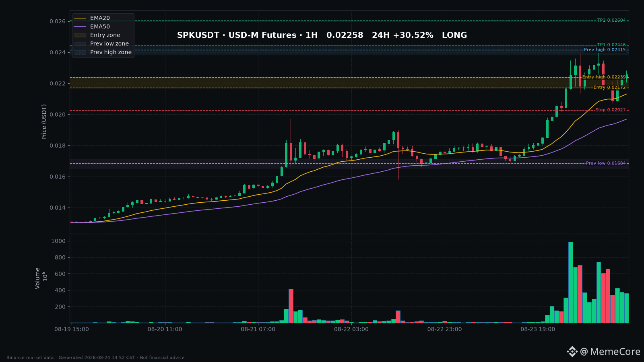The height and width of the screenshot is (362, 644).
Task: Click the 'Entry 0.02172' level label
Action: click(610, 87)
